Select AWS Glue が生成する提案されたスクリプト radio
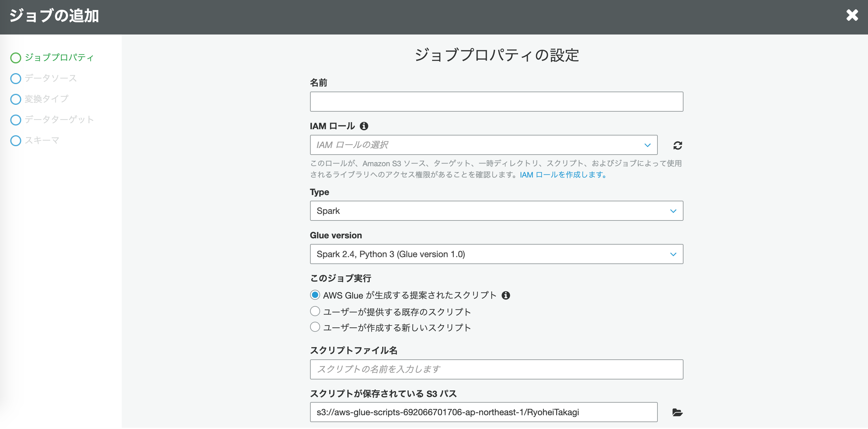Screen dimensions: 868x429 [315, 295]
